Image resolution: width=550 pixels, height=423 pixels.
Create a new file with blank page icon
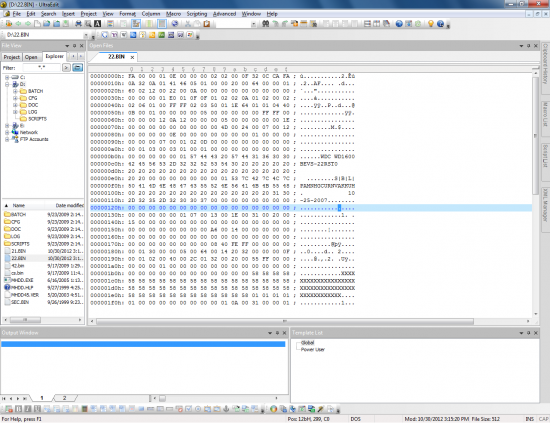pyautogui.click(x=37, y=24)
